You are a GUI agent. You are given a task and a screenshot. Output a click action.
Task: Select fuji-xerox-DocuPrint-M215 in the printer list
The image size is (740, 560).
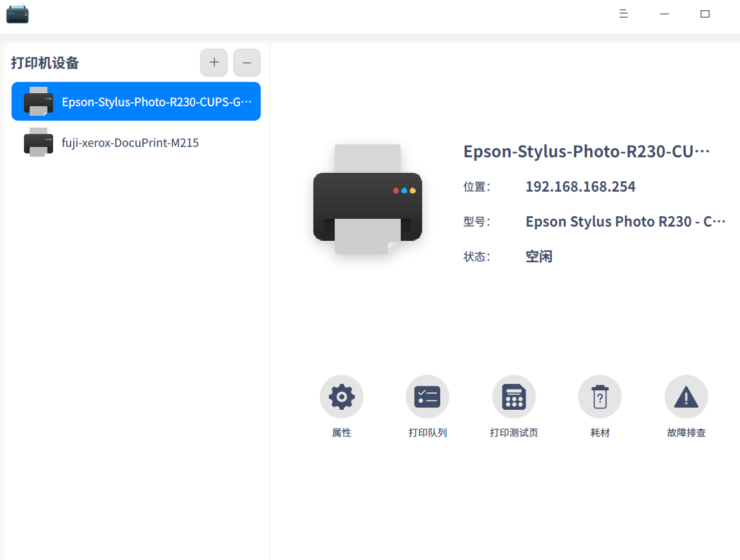(130, 143)
